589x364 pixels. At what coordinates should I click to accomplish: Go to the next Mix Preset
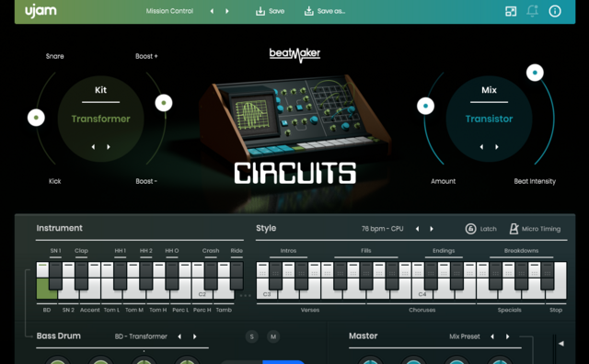click(x=507, y=336)
